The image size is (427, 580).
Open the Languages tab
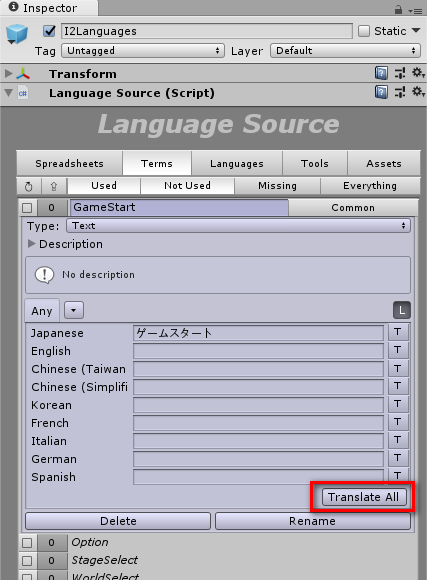tap(237, 163)
